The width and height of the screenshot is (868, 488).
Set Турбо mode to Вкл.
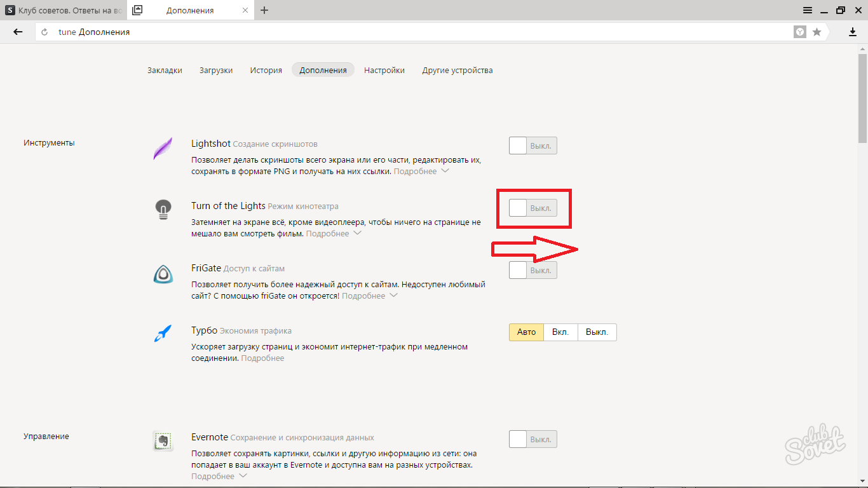click(560, 332)
